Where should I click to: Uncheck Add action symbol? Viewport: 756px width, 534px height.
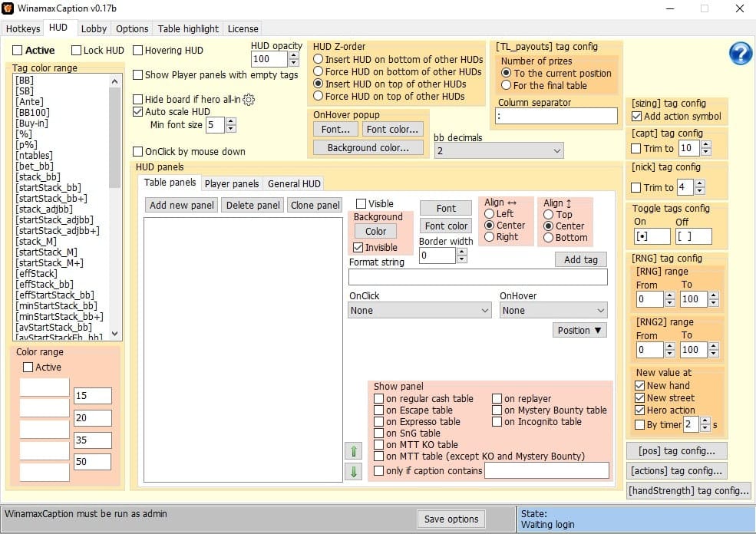(x=636, y=116)
